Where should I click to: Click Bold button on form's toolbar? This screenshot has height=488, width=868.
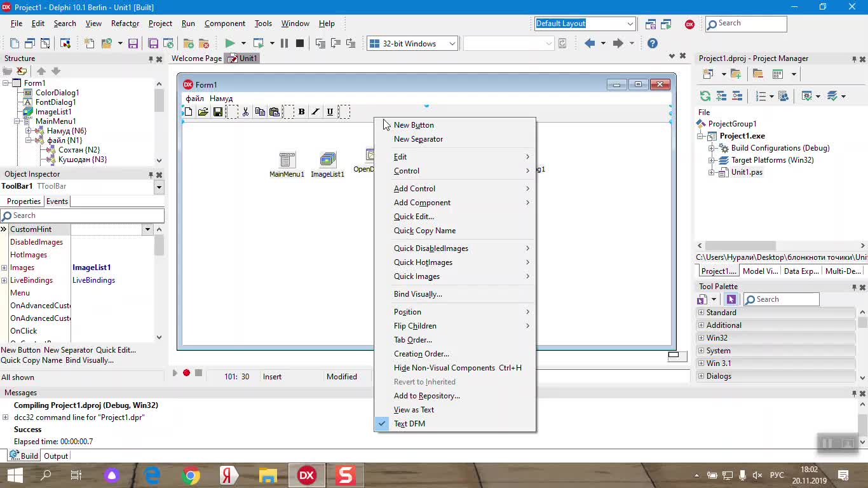tap(301, 112)
